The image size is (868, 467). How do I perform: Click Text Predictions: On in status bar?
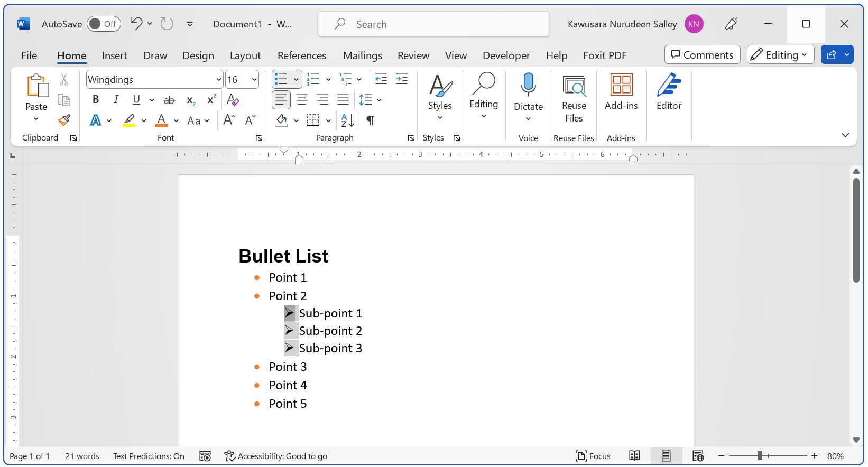(149, 456)
